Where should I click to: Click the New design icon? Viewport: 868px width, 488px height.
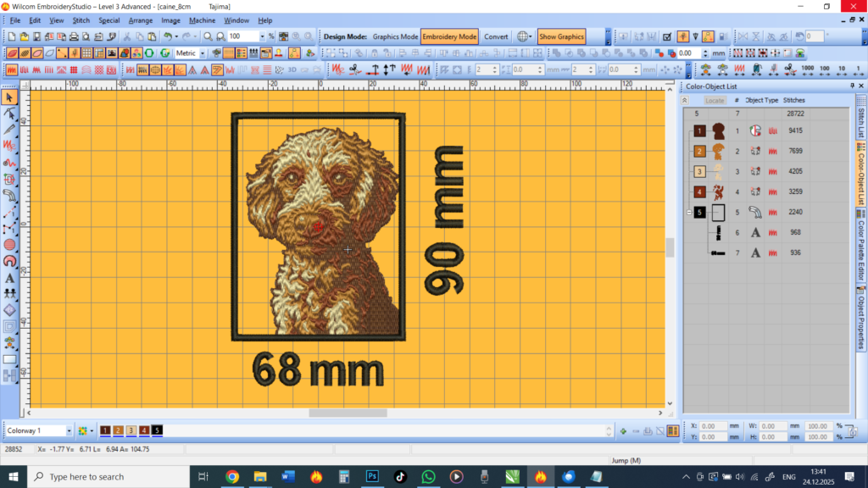(12, 36)
